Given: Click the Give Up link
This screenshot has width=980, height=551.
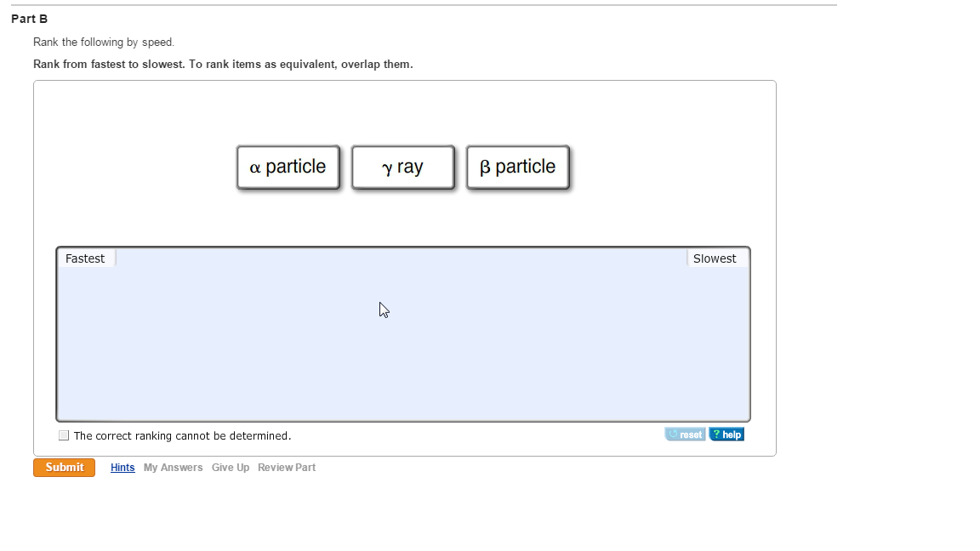Looking at the screenshot, I should (231, 468).
